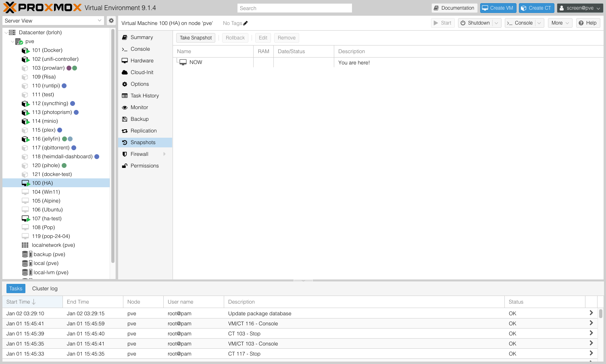The height and width of the screenshot is (364, 606).
Task: Click the Firewall shield icon
Action: (x=125, y=154)
